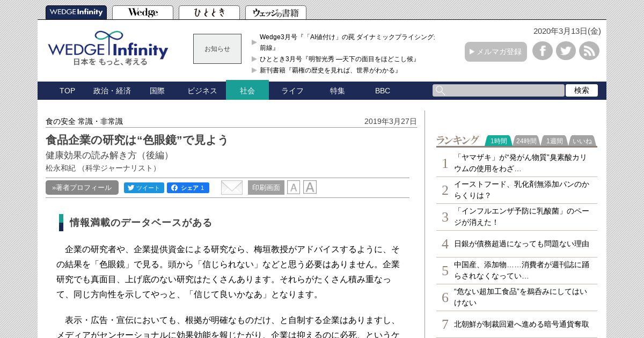This screenshot has width=644, height=338.
Task: Open 社会 navigation section
Action: point(247,90)
